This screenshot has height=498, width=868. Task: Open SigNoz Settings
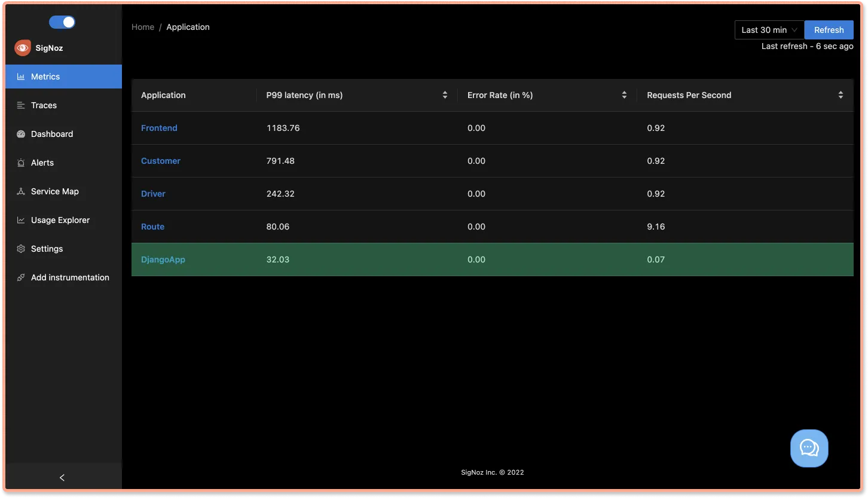click(47, 248)
